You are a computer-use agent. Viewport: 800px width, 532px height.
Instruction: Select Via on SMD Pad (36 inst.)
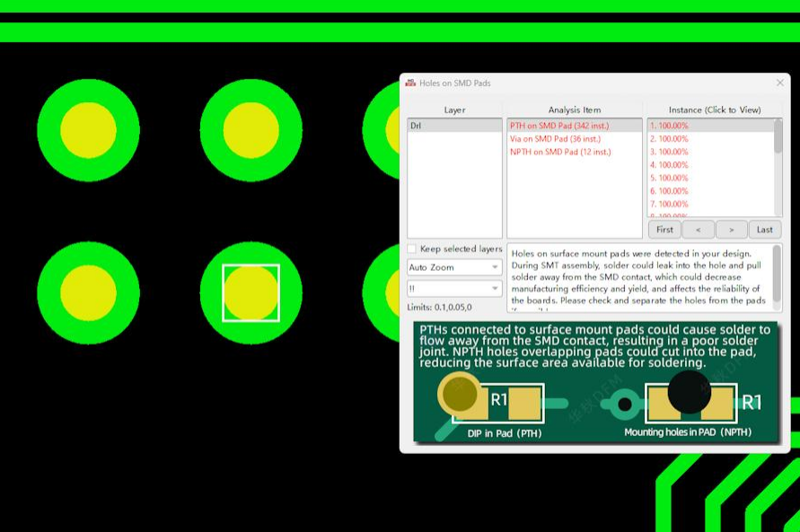[x=555, y=139]
